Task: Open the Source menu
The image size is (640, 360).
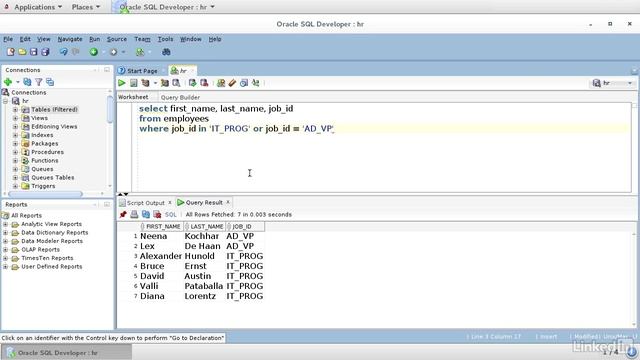Action: (117, 39)
